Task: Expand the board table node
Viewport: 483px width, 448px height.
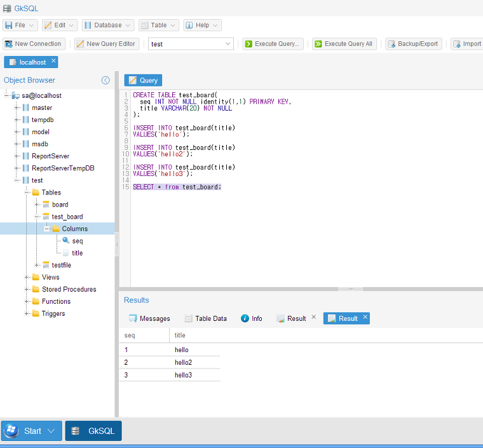Action: (37, 205)
